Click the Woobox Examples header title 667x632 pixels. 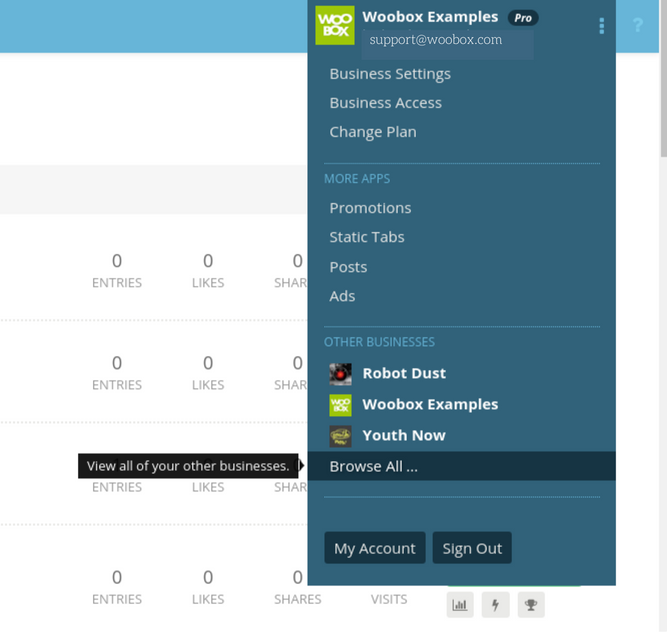tap(430, 17)
